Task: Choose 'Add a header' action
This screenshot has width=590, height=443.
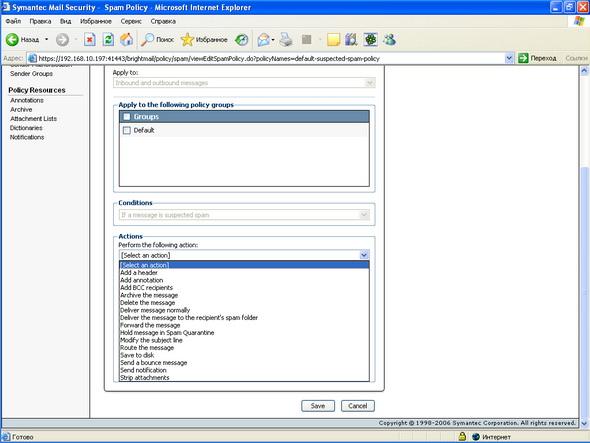Action: (x=244, y=272)
